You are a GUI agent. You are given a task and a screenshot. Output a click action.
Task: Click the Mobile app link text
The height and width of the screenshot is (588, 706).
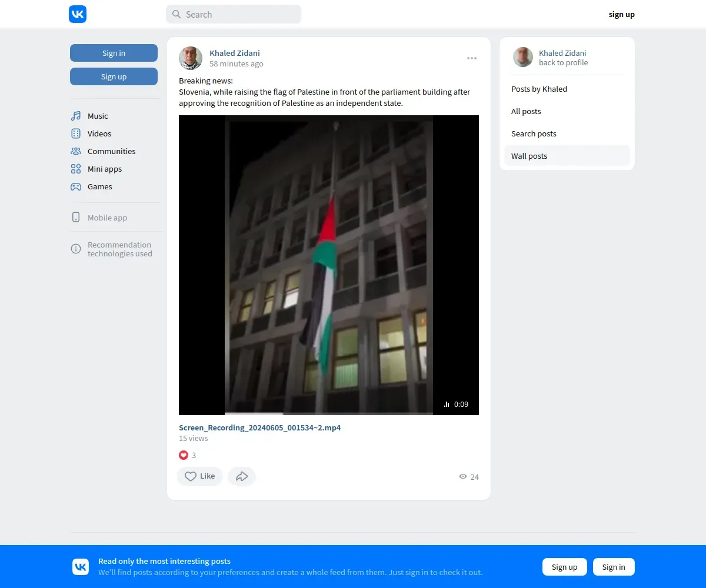tap(108, 218)
